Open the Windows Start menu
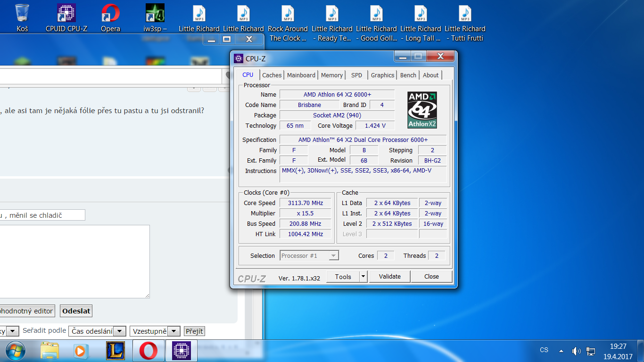This screenshot has width=644, height=362. pyautogui.click(x=16, y=351)
